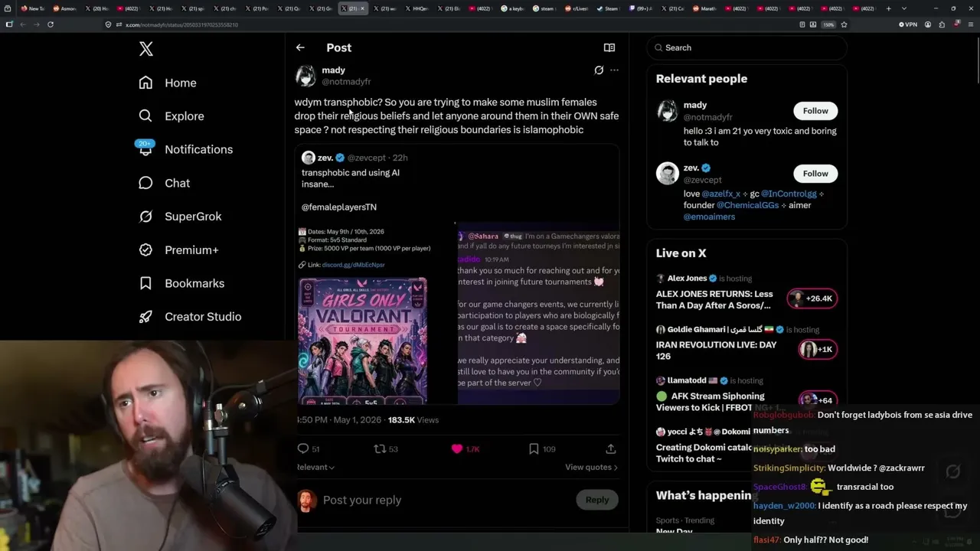This screenshot has height=551, width=980.
Task: Open reader view icon in Post header
Action: pyautogui.click(x=609, y=47)
